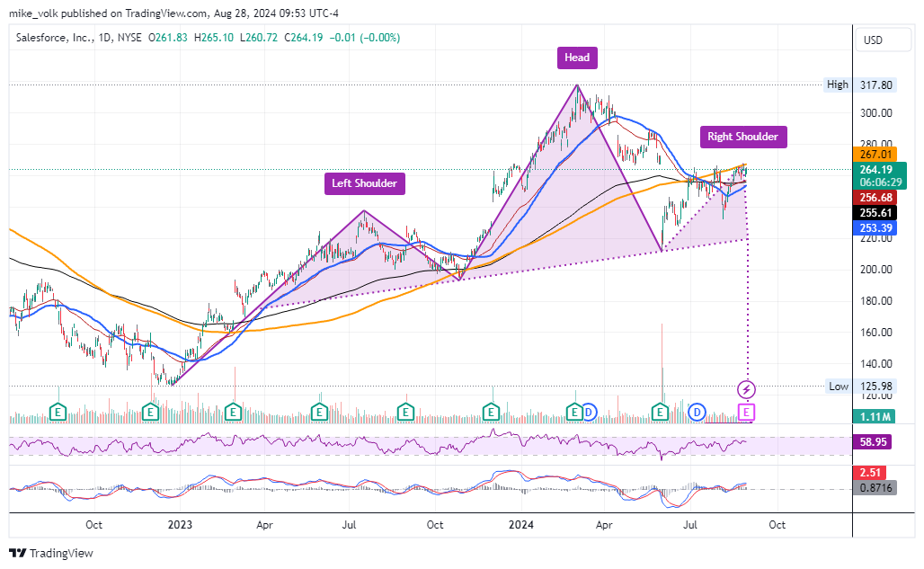The height and width of the screenshot is (569, 924).
Task: Click the 1.11M volume tag
Action: pyautogui.click(x=875, y=416)
